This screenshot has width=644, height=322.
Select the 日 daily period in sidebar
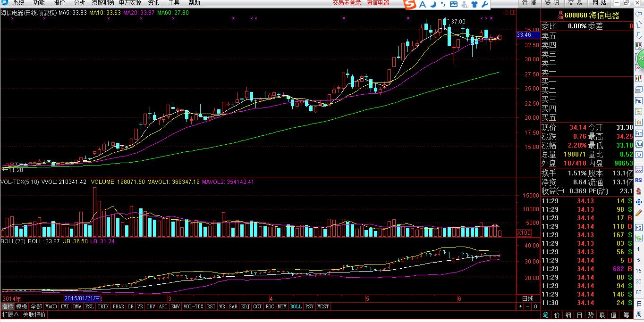point(638,303)
